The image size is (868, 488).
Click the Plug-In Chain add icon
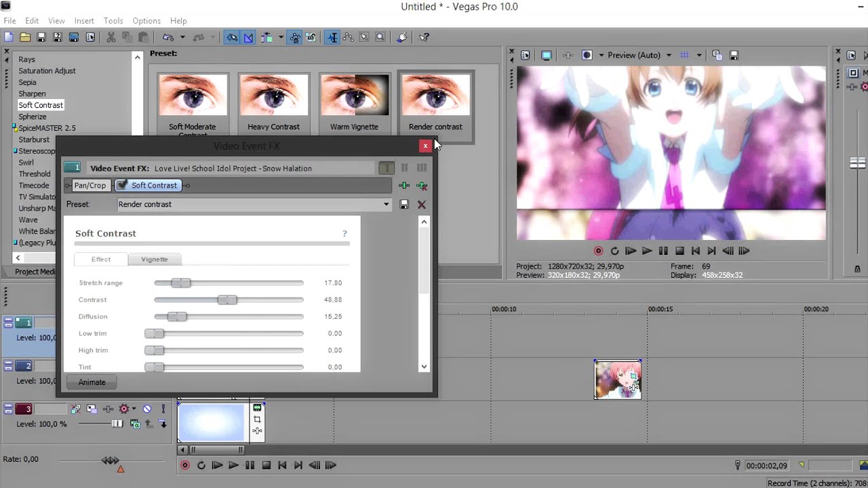[x=404, y=186]
